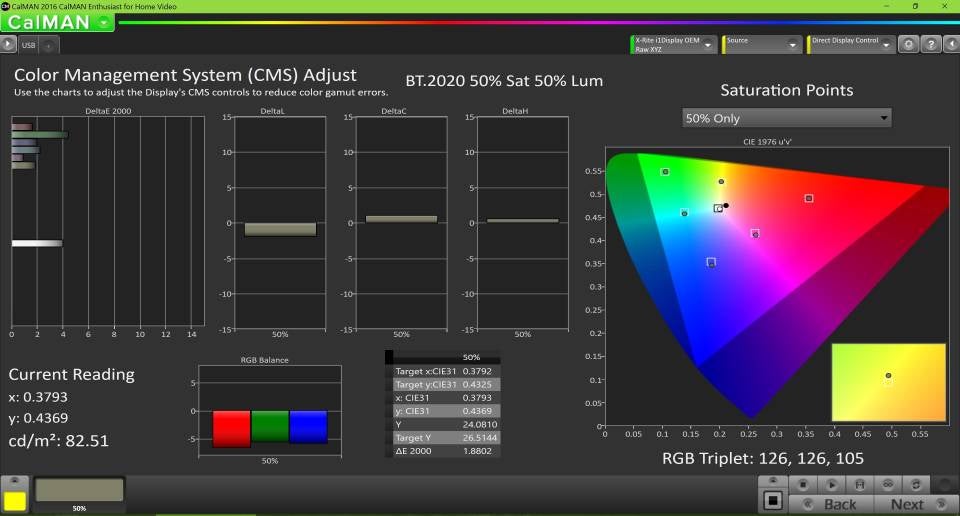Click the eye icon above the yellow swatch
This screenshot has height=516, width=960.
(15, 481)
